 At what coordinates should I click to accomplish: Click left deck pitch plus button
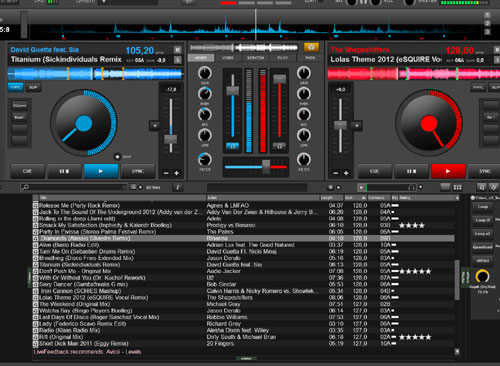pyautogui.click(x=176, y=173)
